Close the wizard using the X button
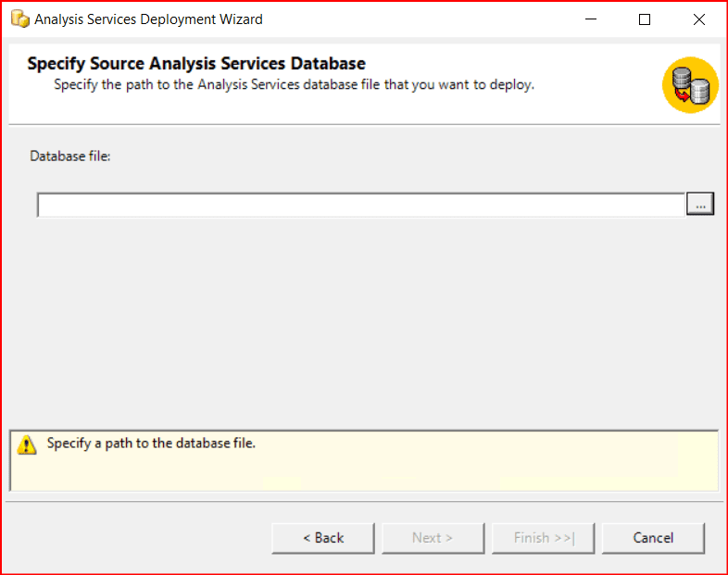This screenshot has height=575, width=728. 698,19
